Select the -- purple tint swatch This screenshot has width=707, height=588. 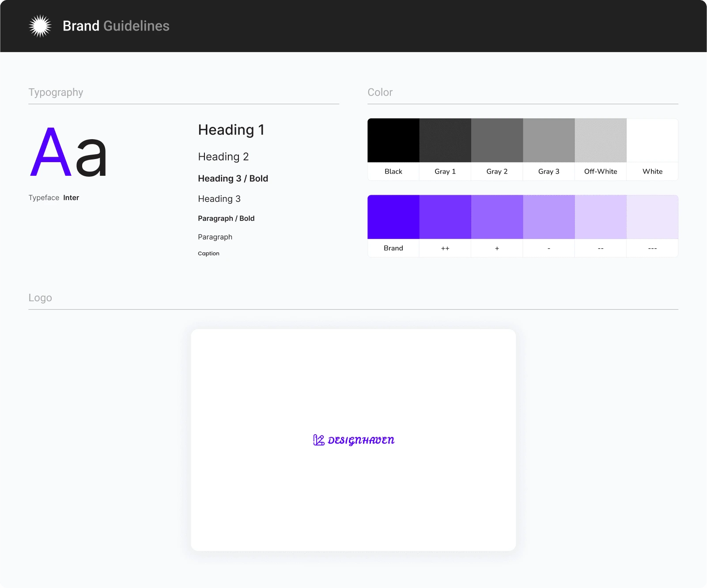(x=601, y=217)
